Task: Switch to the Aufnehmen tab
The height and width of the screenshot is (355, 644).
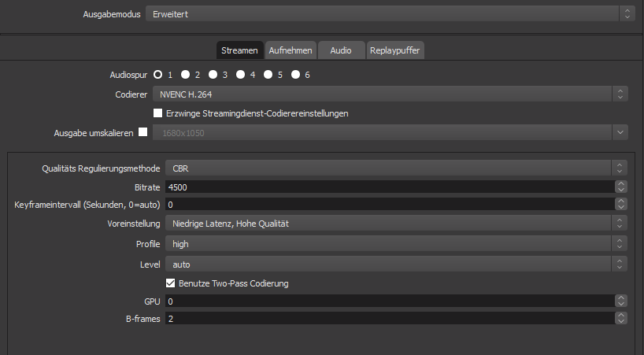Action: pyautogui.click(x=291, y=50)
